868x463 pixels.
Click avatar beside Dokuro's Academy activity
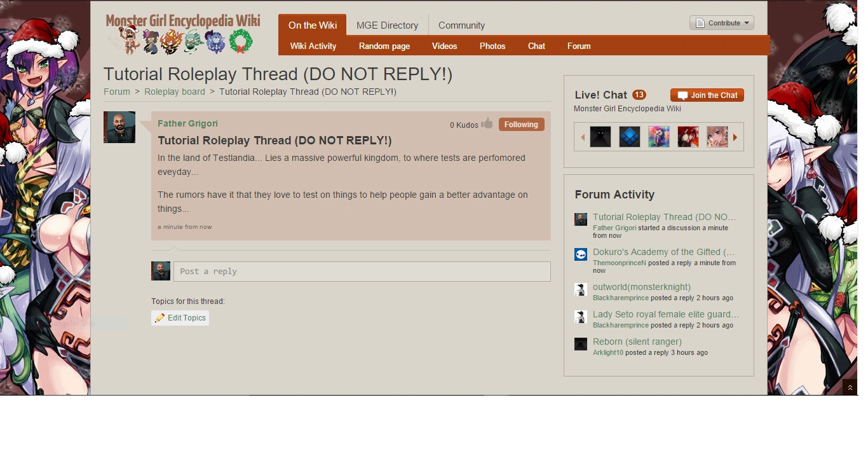[x=581, y=254]
